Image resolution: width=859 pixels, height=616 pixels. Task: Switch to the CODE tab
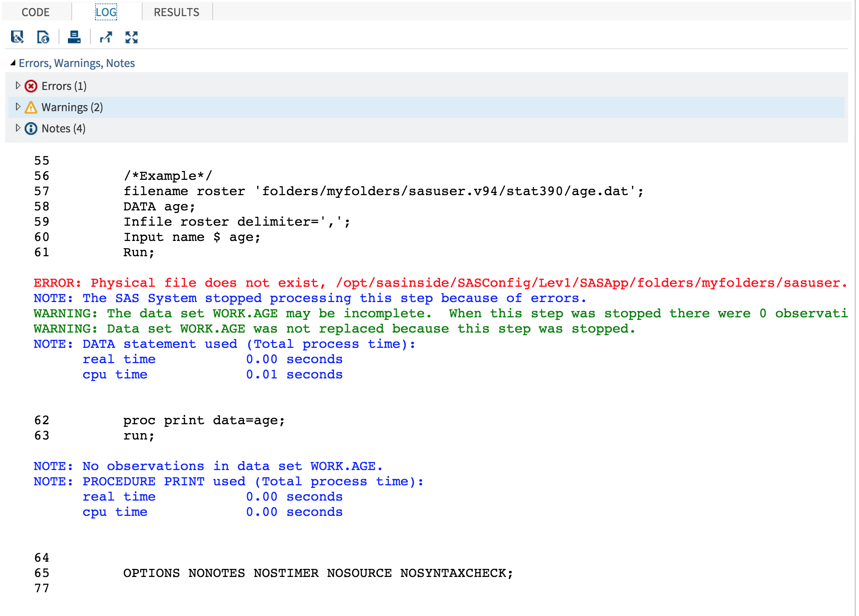pyautogui.click(x=36, y=12)
